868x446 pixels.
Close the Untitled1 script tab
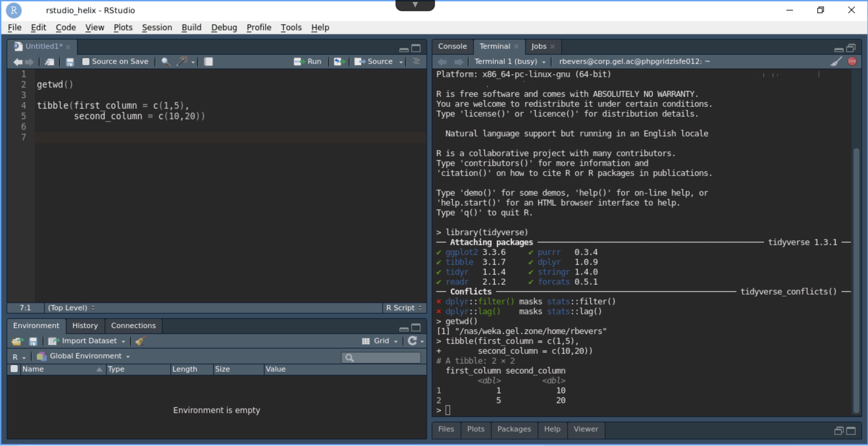(68, 47)
